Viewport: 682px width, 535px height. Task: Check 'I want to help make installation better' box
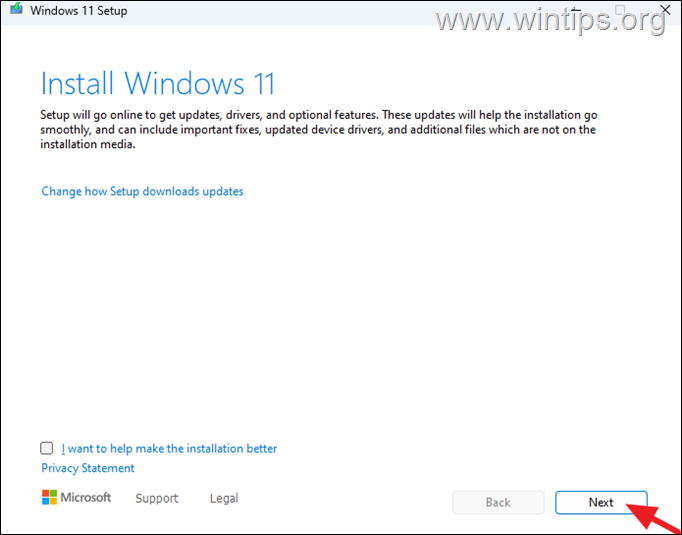[x=47, y=448]
